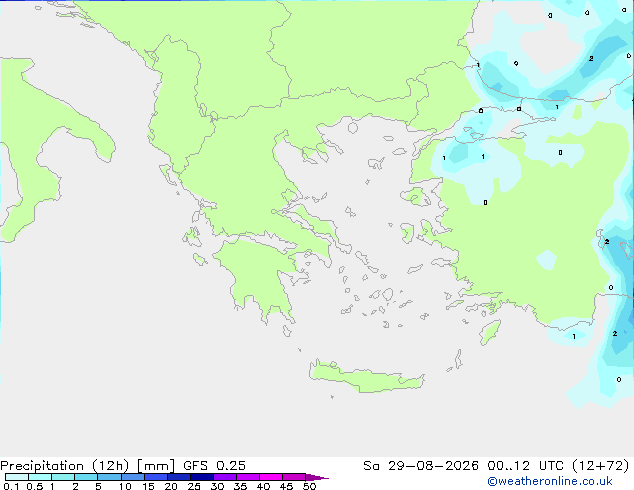Screen dimensions: 634x490
Task: Select legend swatch between 30 and 35
Action: point(225,477)
